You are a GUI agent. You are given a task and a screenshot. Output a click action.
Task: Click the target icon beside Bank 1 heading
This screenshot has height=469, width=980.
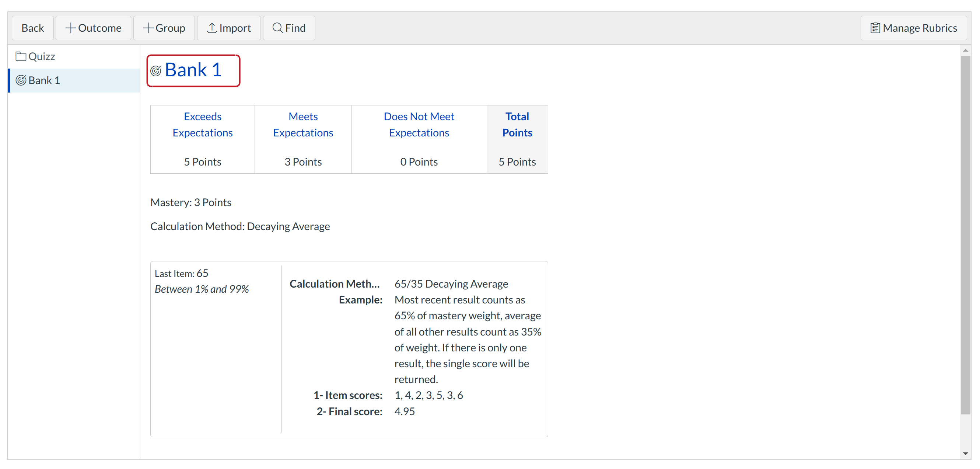pyautogui.click(x=155, y=71)
